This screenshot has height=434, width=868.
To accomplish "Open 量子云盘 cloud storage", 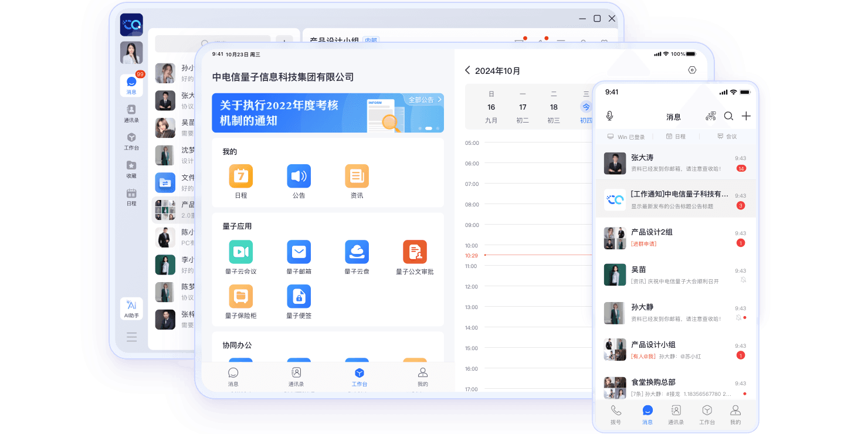I will tap(357, 252).
